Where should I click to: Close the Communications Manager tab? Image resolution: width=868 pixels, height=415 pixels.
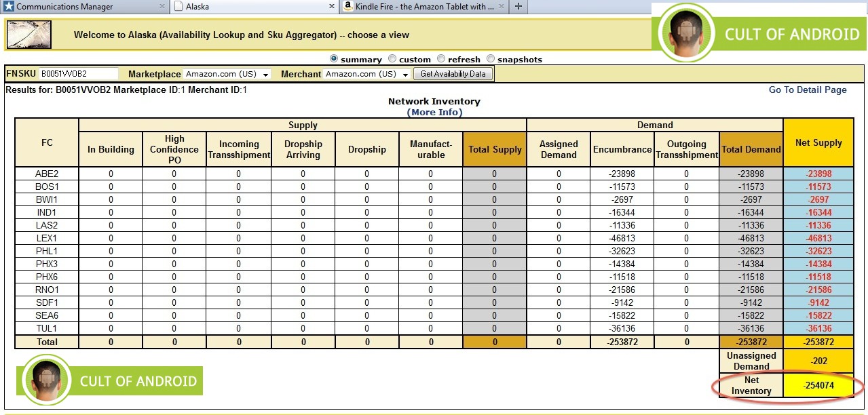coord(162,7)
